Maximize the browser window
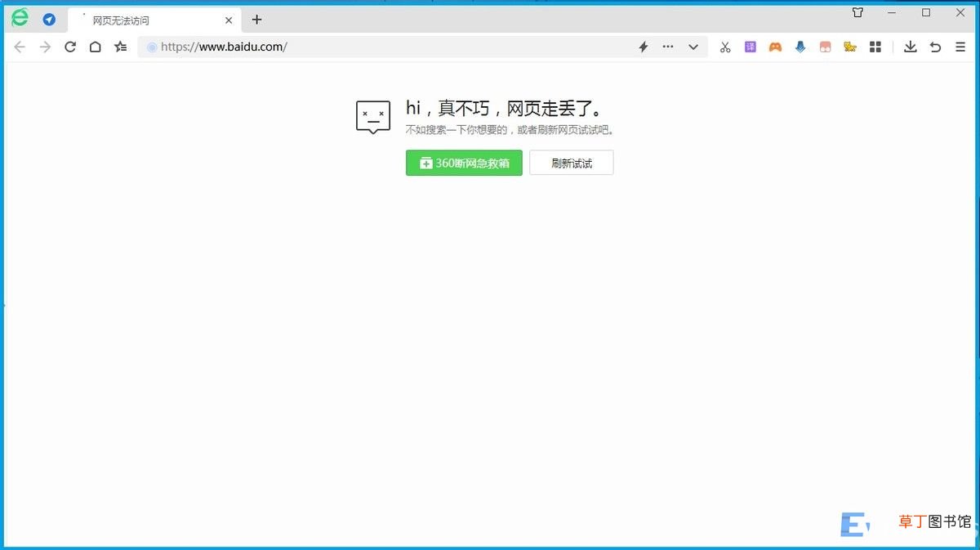 point(926,12)
